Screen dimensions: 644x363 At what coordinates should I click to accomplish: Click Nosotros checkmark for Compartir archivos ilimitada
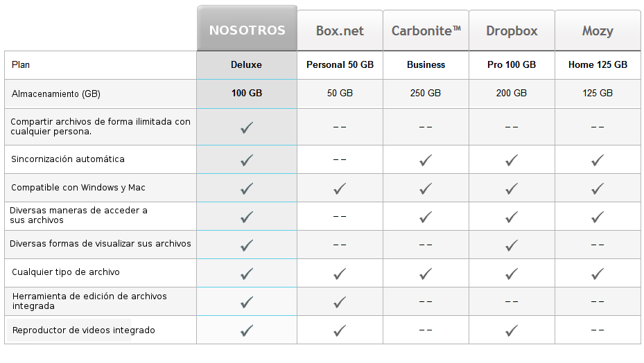(x=247, y=127)
